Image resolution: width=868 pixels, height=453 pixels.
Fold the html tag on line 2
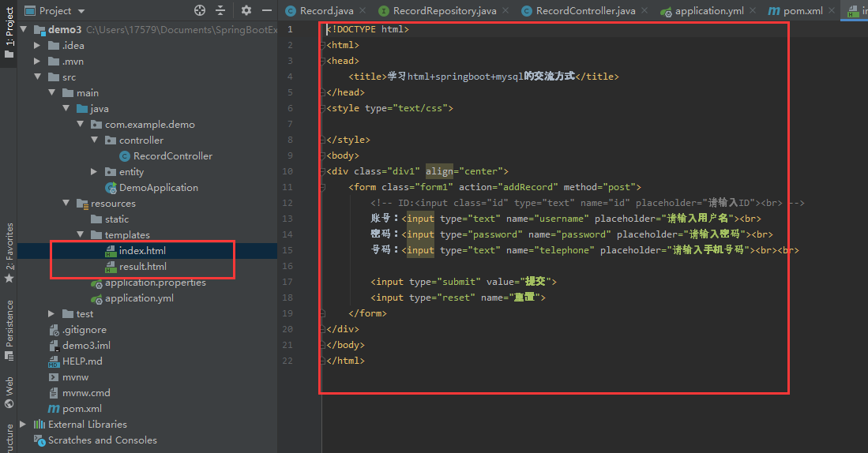click(x=322, y=45)
